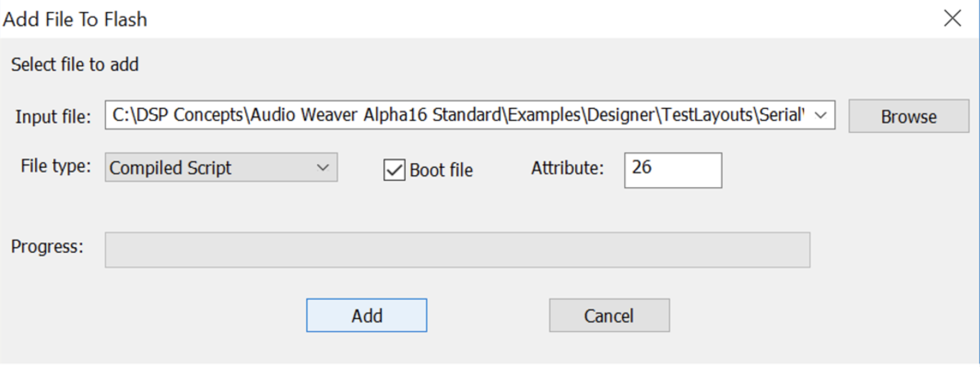980x367 pixels.
Task: Click the empty Progress bar
Action: pos(457,250)
